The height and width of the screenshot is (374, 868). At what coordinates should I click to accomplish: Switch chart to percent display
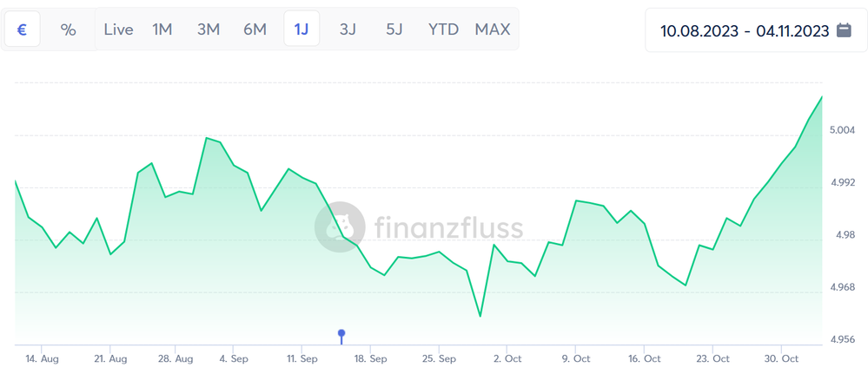(x=68, y=30)
